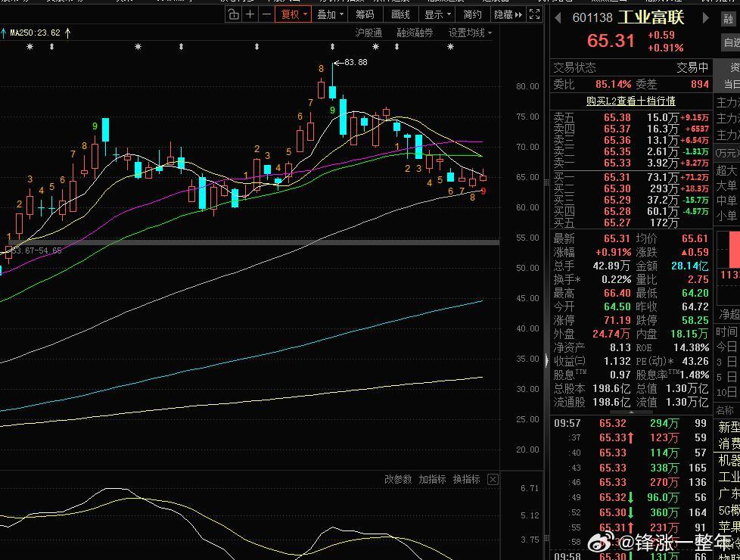This screenshot has width=740, height=560.
Task: Select the 卖五 65.38 order row
Action: [631, 117]
